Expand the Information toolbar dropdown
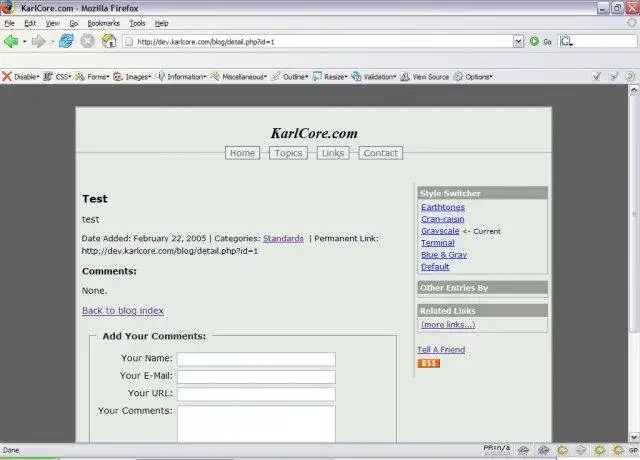The image size is (640, 460). (x=182, y=77)
